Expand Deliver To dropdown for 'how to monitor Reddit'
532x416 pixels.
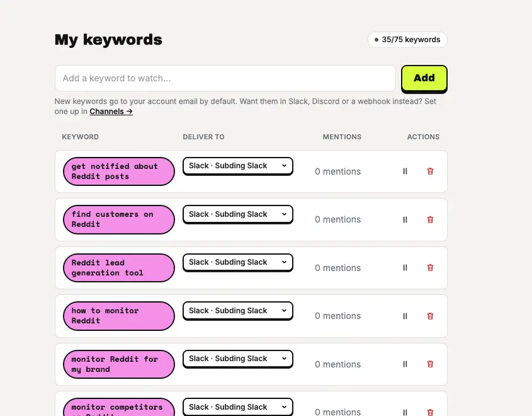point(238,311)
